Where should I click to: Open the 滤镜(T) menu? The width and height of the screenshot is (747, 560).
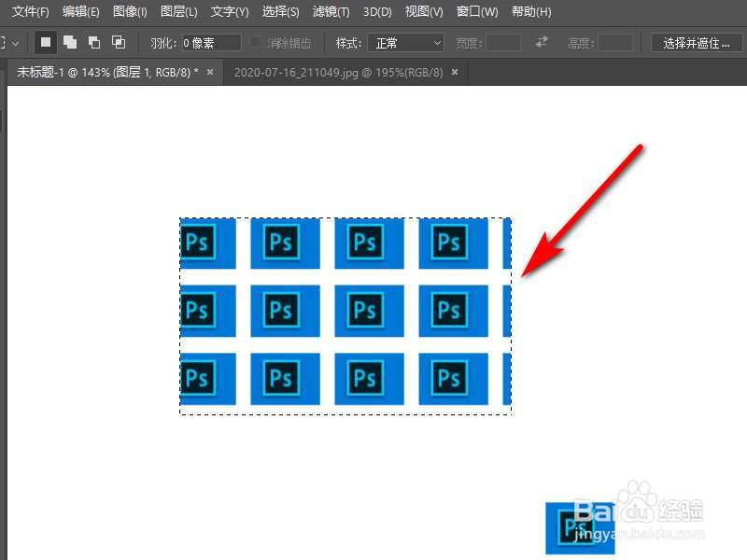331,11
